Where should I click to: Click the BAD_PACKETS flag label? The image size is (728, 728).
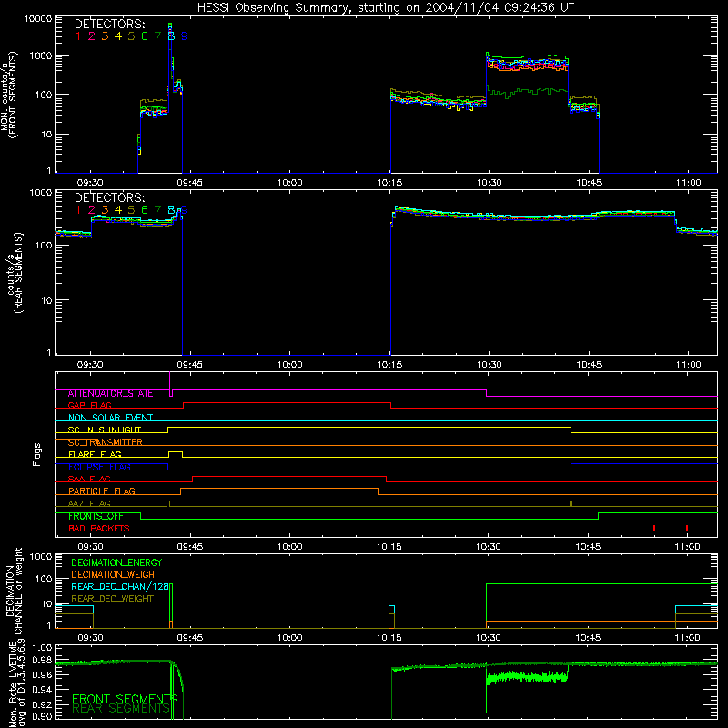(99, 529)
